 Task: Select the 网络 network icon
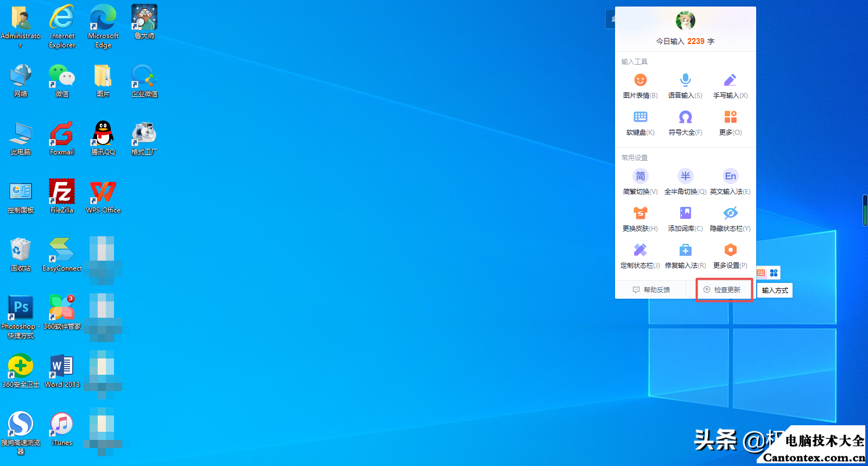[21, 80]
